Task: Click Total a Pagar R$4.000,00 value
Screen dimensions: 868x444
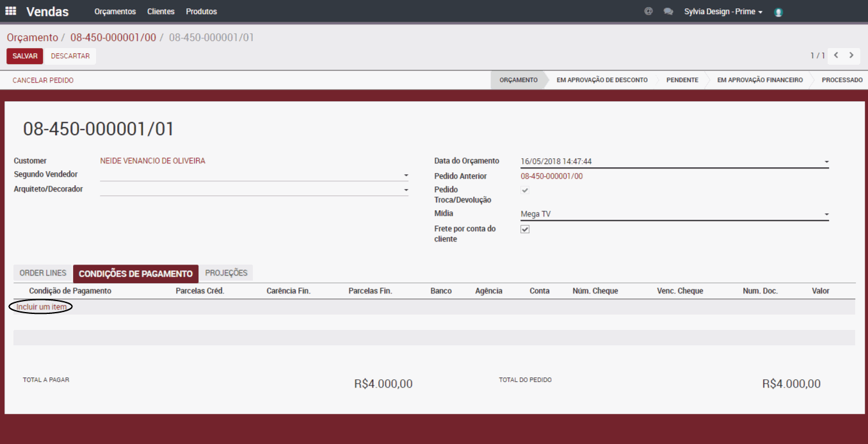Action: point(383,384)
